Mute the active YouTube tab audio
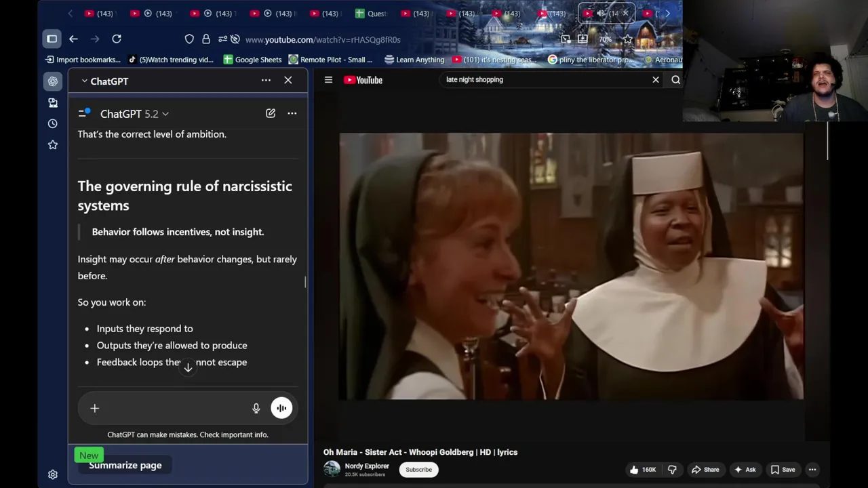868x488 pixels. point(600,14)
